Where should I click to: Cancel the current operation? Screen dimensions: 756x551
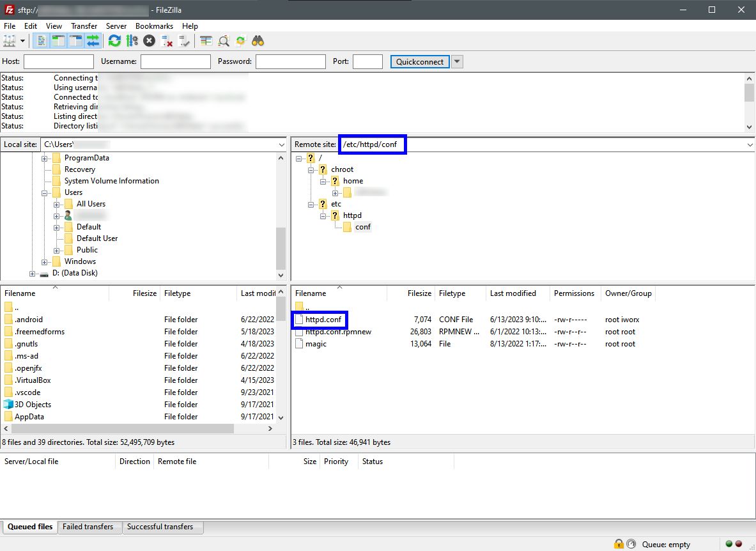coord(148,40)
